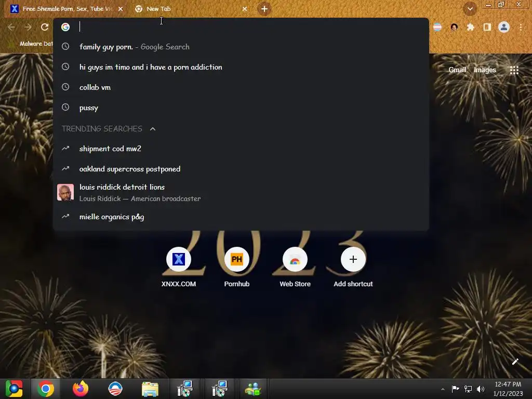Show hidden system tray icons
This screenshot has width=532, height=399.
pyautogui.click(x=443, y=389)
